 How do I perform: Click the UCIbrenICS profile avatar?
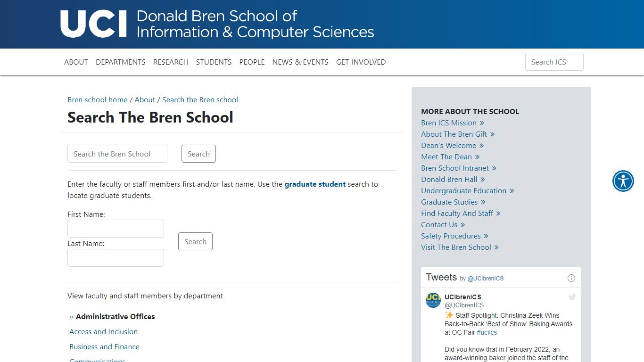[x=433, y=300]
